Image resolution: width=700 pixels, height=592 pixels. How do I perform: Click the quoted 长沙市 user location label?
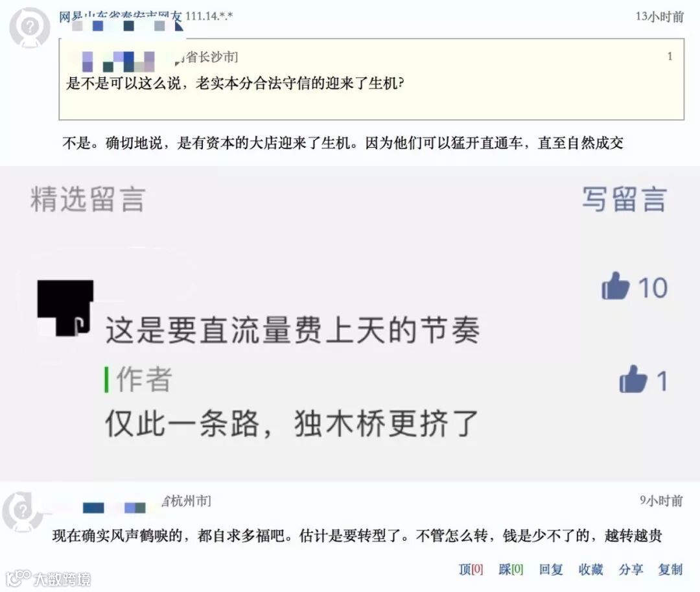tap(210, 57)
